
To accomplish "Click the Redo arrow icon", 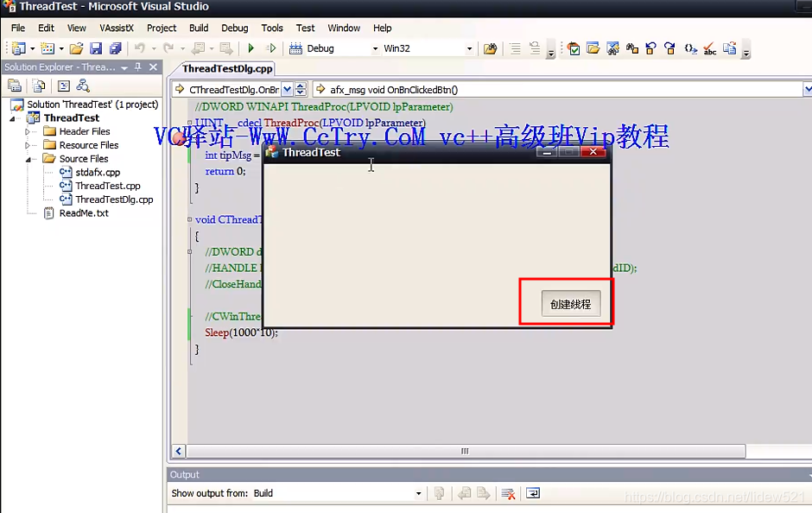I will (168, 48).
